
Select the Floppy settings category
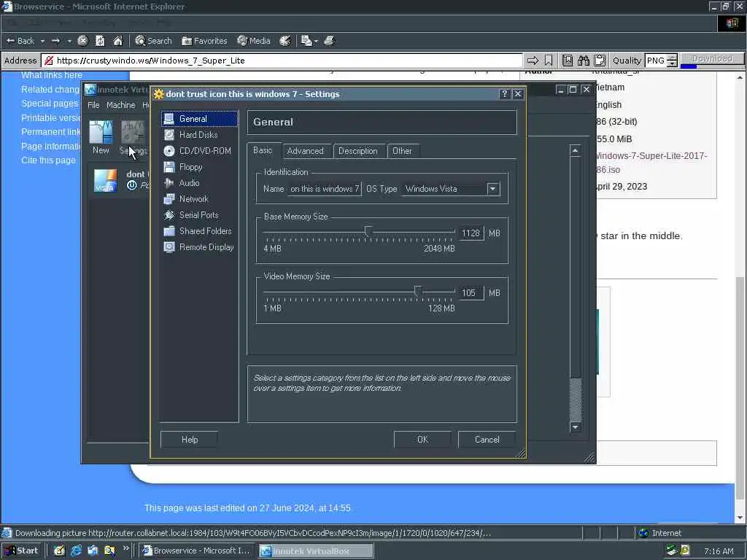(x=199, y=167)
